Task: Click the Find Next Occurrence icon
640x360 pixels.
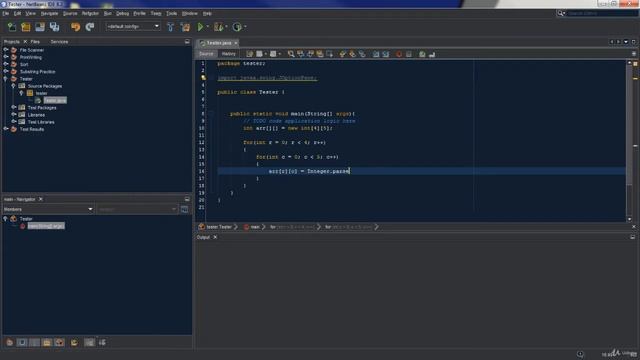Action: click(310, 54)
